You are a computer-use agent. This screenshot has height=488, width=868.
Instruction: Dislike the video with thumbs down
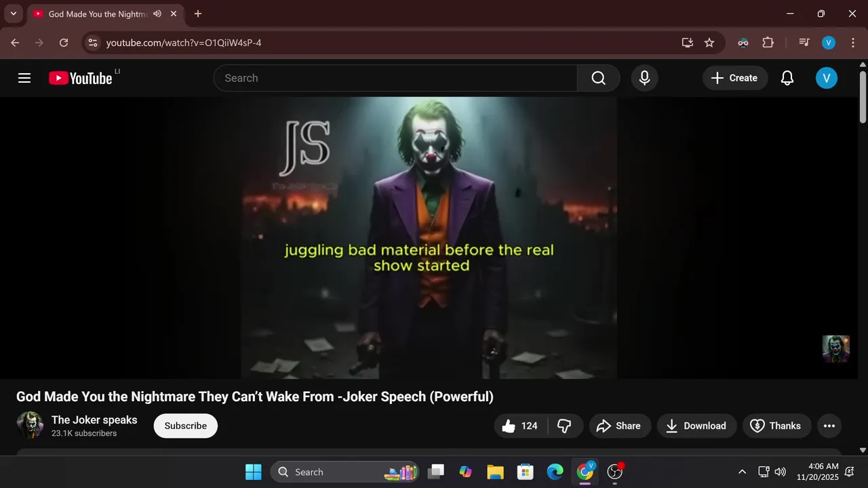point(564,426)
